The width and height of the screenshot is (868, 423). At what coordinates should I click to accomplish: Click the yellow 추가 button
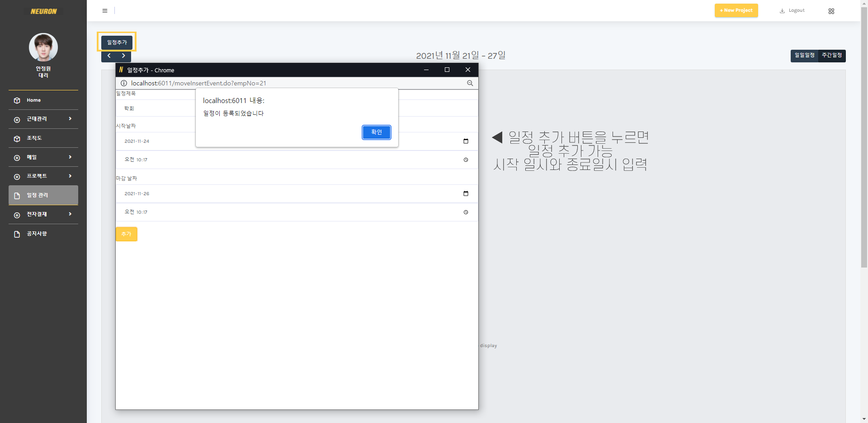[x=126, y=234]
